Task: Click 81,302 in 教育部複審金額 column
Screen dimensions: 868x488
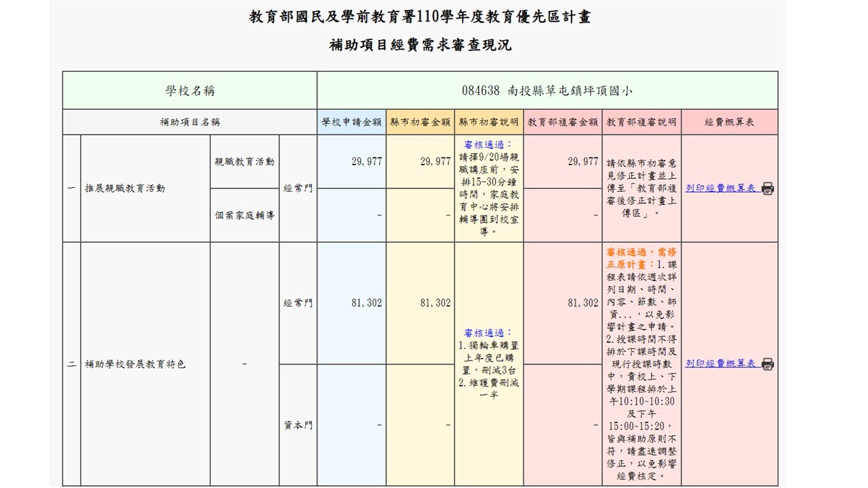Action: click(x=583, y=303)
